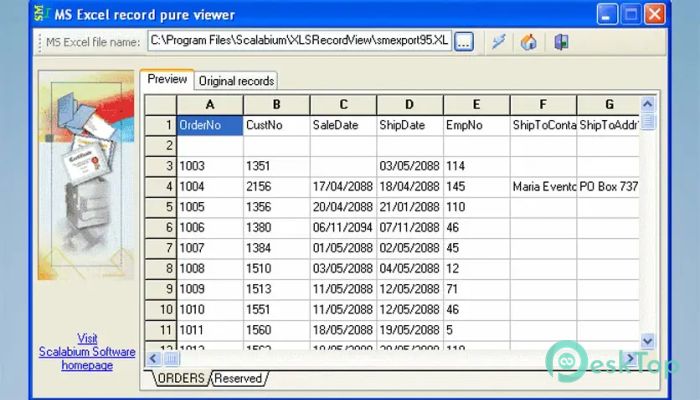This screenshot has height=400, width=700.
Task: Select cell with order 1007
Action: click(210, 248)
